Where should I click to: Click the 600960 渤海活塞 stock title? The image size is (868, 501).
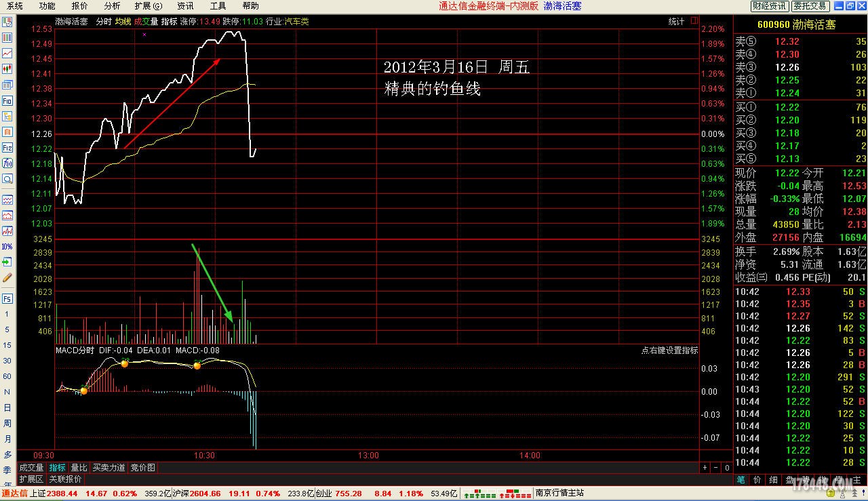pos(797,24)
